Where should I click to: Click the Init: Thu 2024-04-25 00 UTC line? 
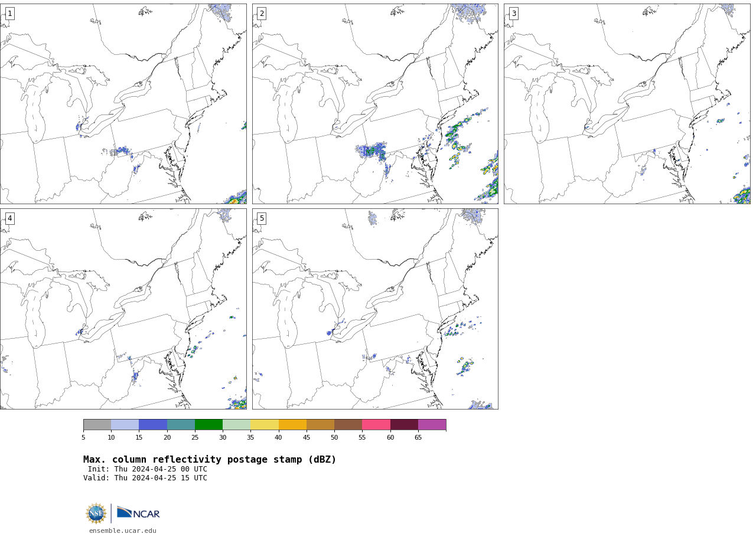tap(148, 469)
